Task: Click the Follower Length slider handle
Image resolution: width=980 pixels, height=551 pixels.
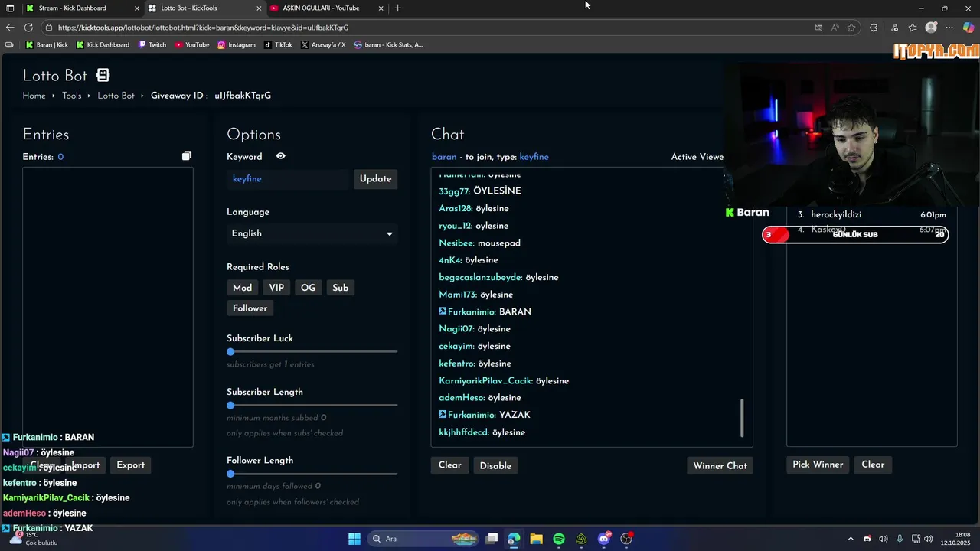Action: 230,474
